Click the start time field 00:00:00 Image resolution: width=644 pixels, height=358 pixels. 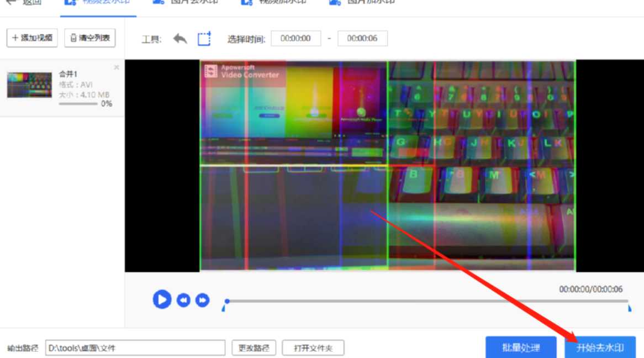(295, 38)
